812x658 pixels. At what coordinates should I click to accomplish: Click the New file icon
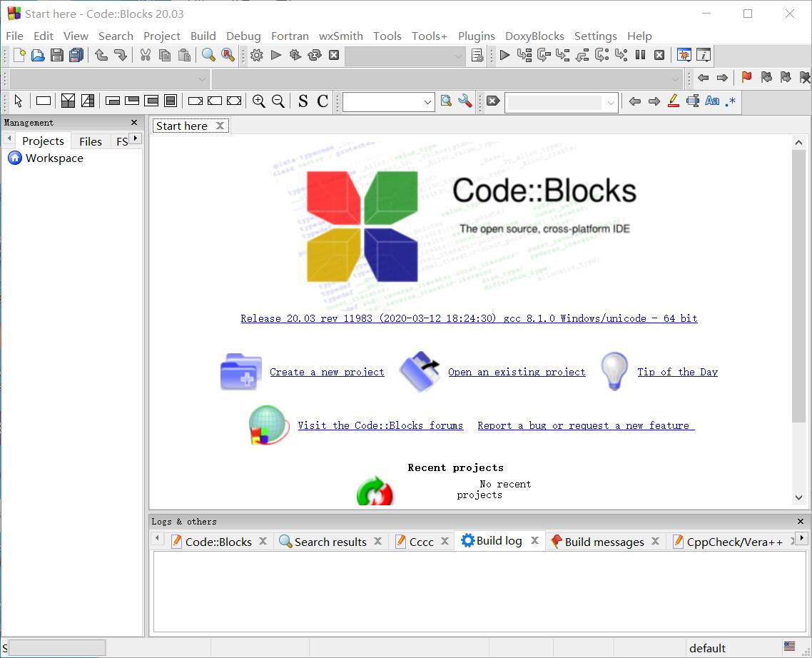coord(19,55)
